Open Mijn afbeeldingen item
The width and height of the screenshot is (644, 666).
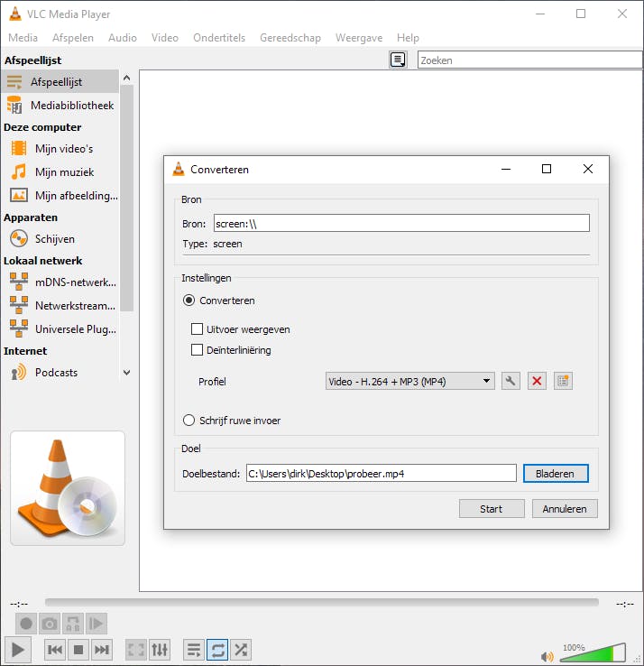[x=60, y=196]
